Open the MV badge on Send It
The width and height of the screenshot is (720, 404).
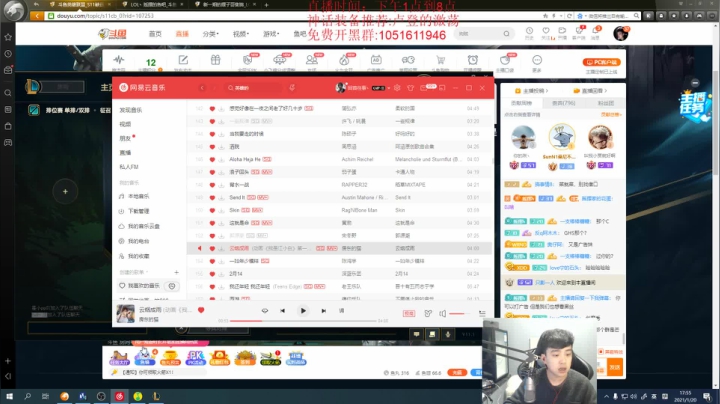pos(263,197)
